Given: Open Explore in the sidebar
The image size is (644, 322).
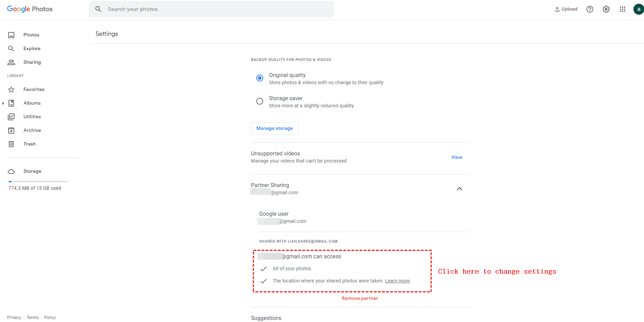Looking at the screenshot, I should tap(32, 48).
